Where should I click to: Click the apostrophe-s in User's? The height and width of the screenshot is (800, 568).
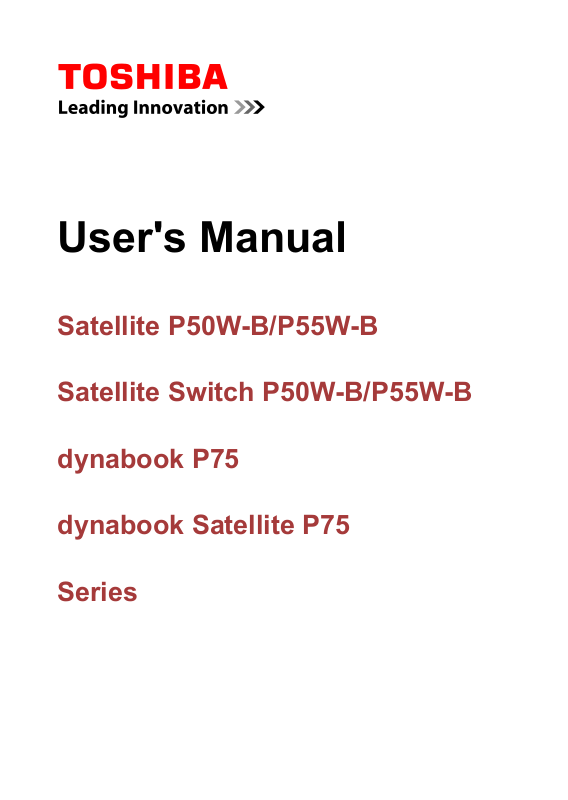coord(172,237)
